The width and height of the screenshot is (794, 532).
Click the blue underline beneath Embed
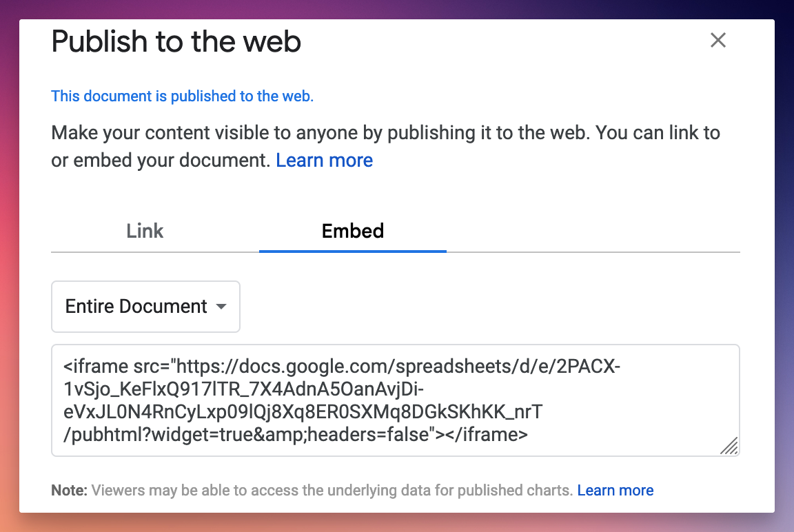click(x=352, y=252)
